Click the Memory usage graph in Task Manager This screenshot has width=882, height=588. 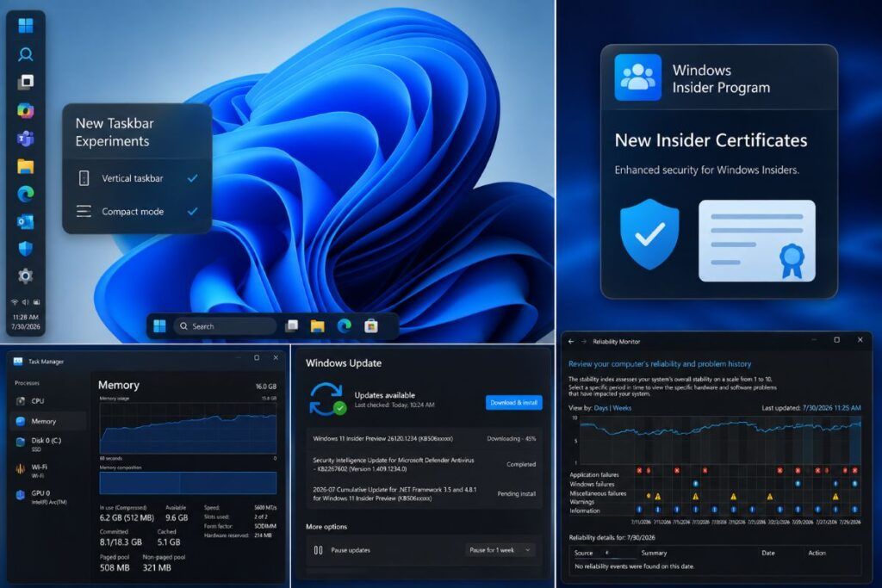click(x=188, y=428)
